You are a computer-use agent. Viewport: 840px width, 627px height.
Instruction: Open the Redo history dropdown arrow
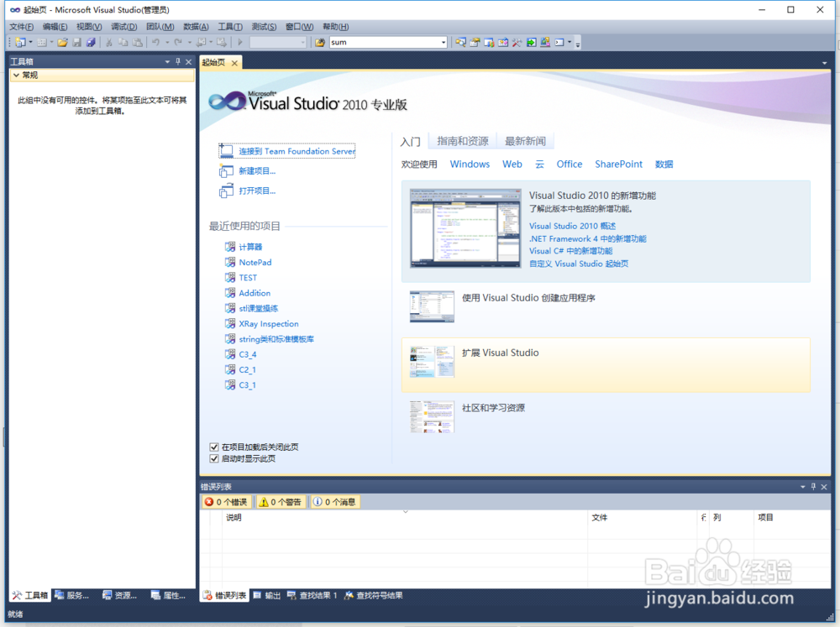[x=189, y=42]
